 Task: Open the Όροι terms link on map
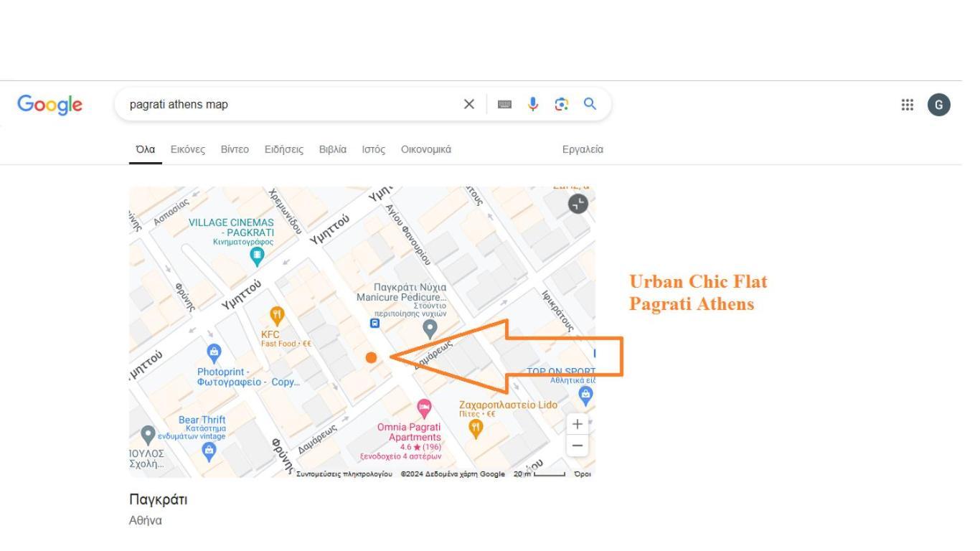point(584,474)
